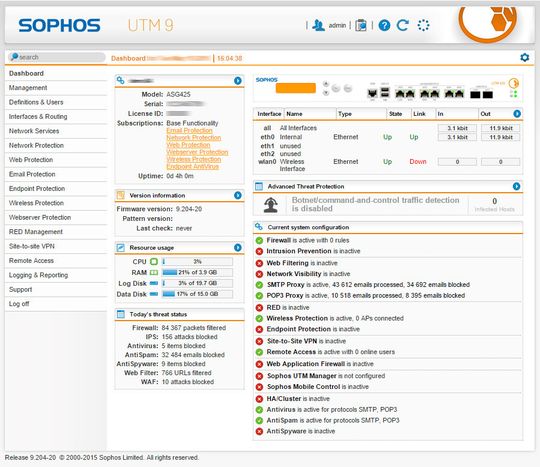Click the red X beside Site-to-Site VPN
Screen dimensions: 540x467
tap(259, 341)
